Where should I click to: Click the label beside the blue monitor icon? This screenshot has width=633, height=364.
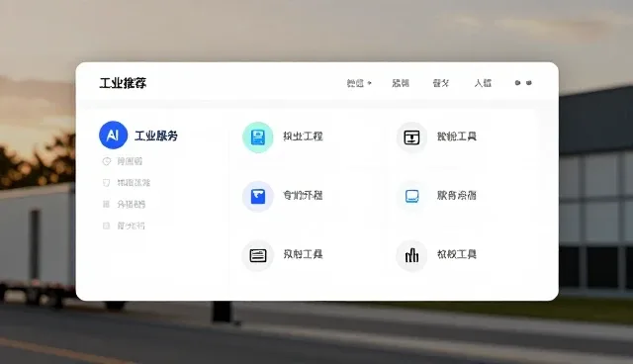point(457,195)
